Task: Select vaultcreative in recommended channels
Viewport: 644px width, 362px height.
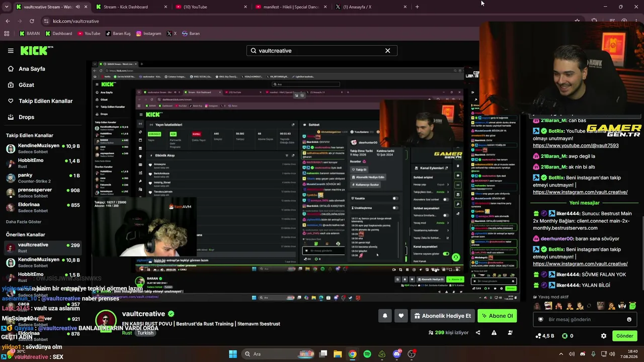Action: tap(43, 247)
